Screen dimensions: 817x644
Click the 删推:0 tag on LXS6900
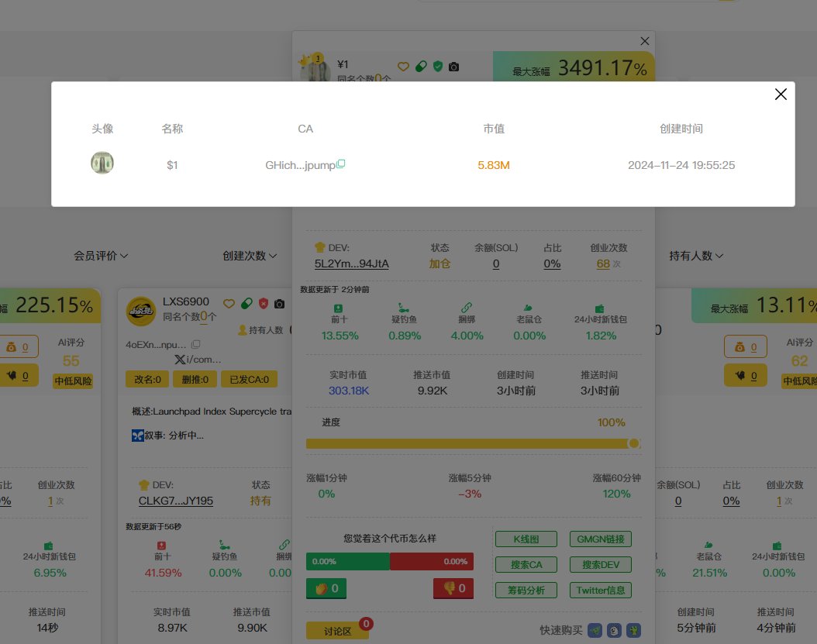[195, 379]
